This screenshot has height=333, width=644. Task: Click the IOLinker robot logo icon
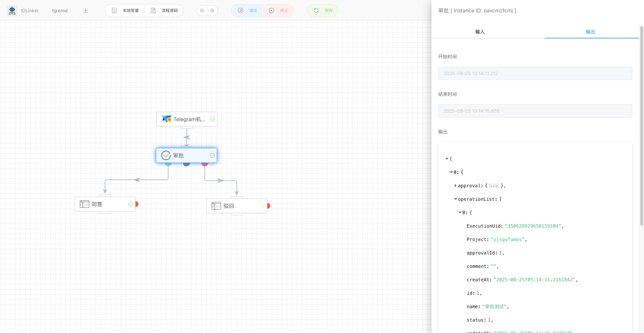[12, 11]
